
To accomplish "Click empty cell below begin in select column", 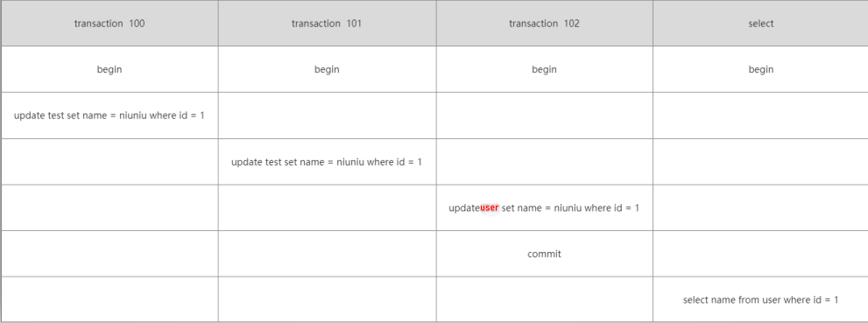I will [760, 116].
